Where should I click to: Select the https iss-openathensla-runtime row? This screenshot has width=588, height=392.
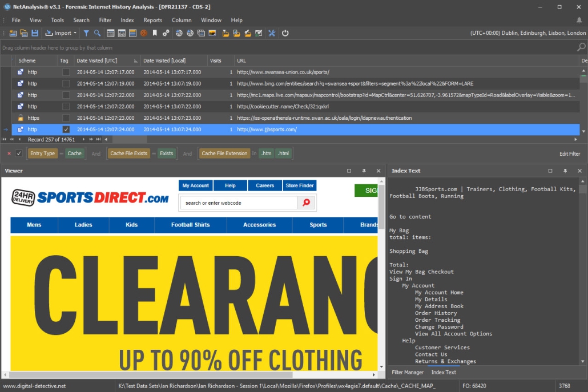(x=296, y=118)
